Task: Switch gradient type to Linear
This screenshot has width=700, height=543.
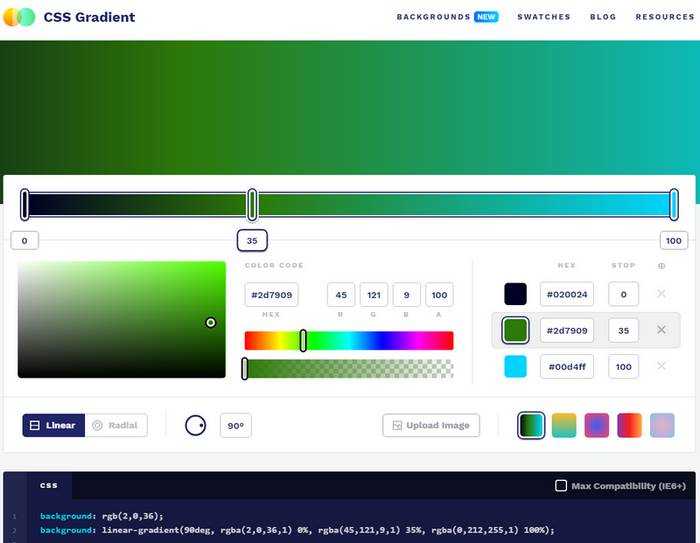Action: (53, 425)
